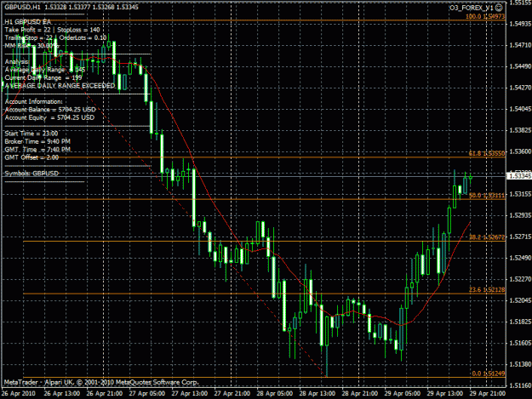Click the Broker Time = 9:40 PM line
Screen dimensions: 532x399
(x=37, y=141)
